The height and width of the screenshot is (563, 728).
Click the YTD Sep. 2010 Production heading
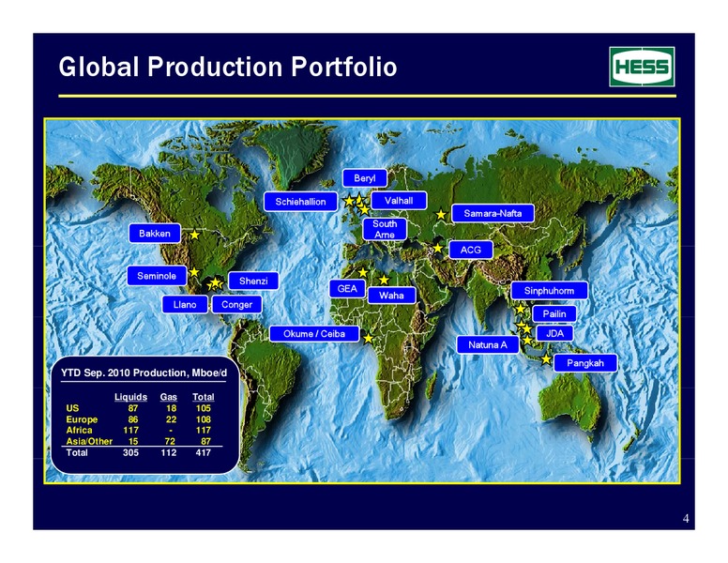pyautogui.click(x=144, y=373)
